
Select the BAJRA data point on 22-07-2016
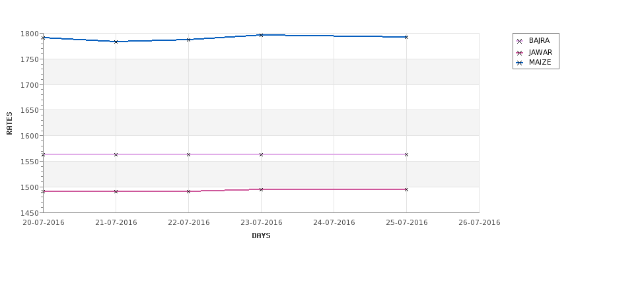point(188,154)
